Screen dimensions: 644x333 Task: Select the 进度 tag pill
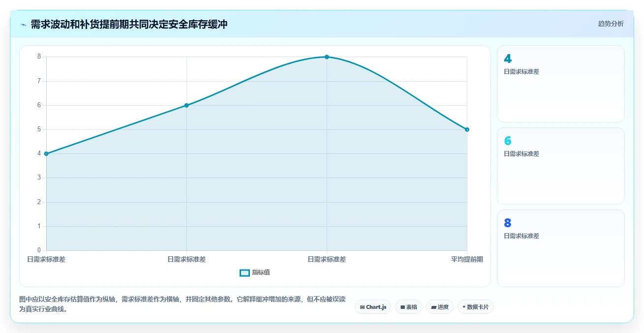439,307
